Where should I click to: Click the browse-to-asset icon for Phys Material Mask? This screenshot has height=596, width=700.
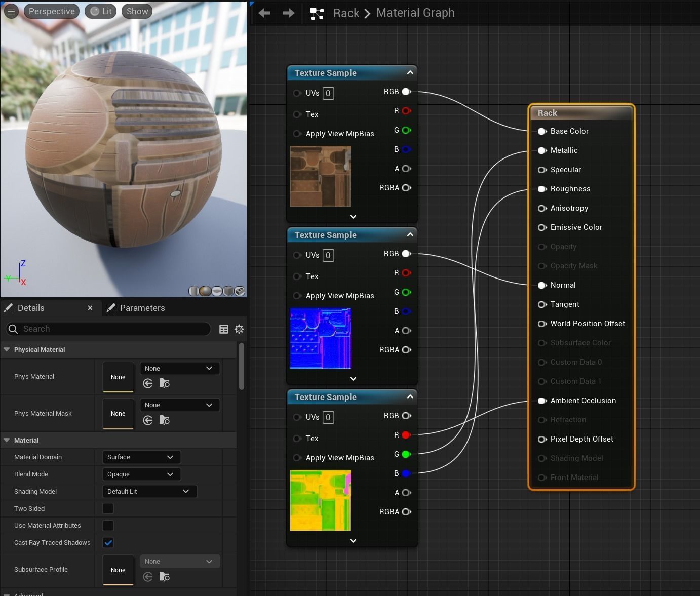[x=165, y=420]
